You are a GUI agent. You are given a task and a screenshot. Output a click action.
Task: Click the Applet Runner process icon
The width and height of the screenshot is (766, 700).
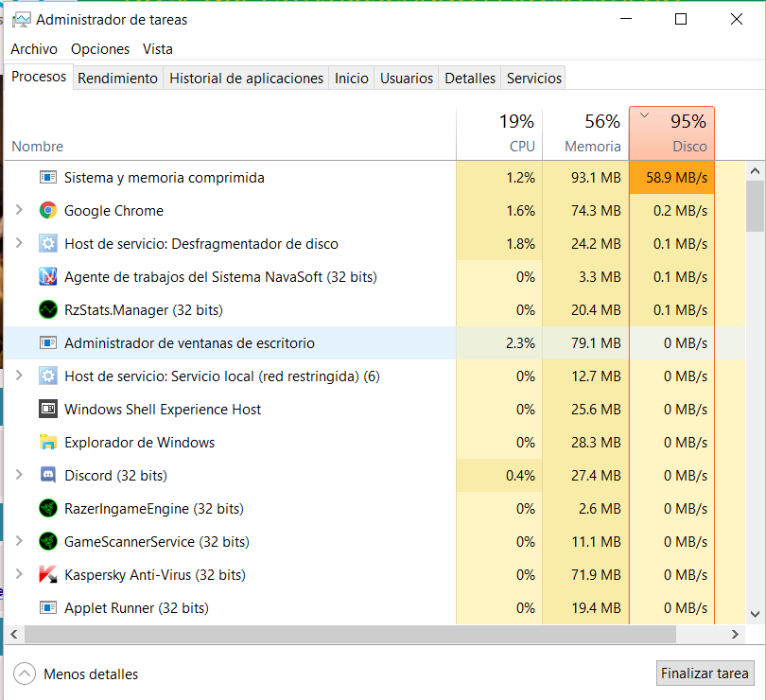point(48,607)
